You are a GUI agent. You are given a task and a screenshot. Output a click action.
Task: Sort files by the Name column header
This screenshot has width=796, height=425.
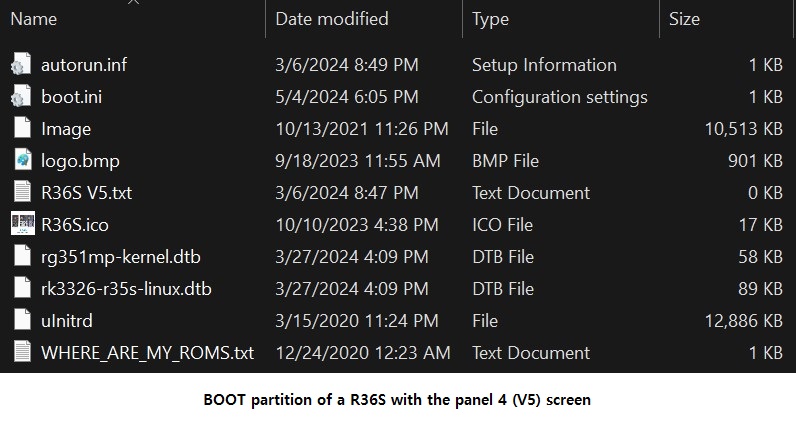click(x=34, y=19)
